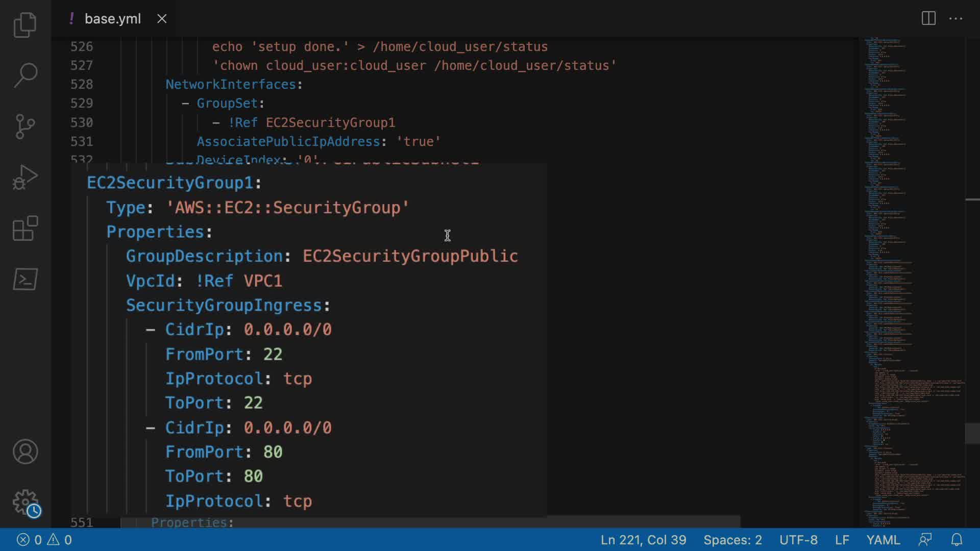Open the Accounts menu icon

pos(25,452)
